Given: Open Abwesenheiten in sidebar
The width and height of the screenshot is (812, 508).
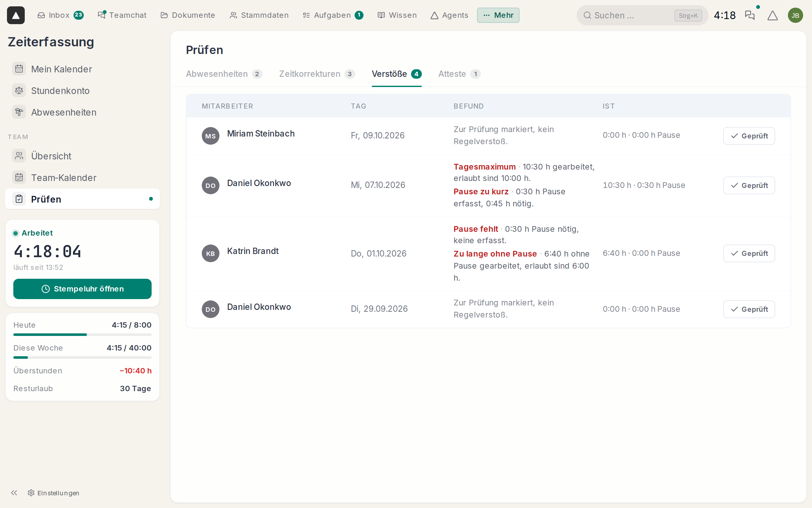Looking at the screenshot, I should (x=82, y=112).
